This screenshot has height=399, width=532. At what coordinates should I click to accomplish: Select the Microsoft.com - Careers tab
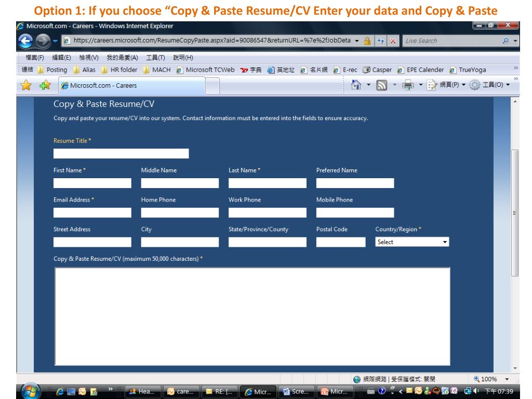[x=131, y=86]
